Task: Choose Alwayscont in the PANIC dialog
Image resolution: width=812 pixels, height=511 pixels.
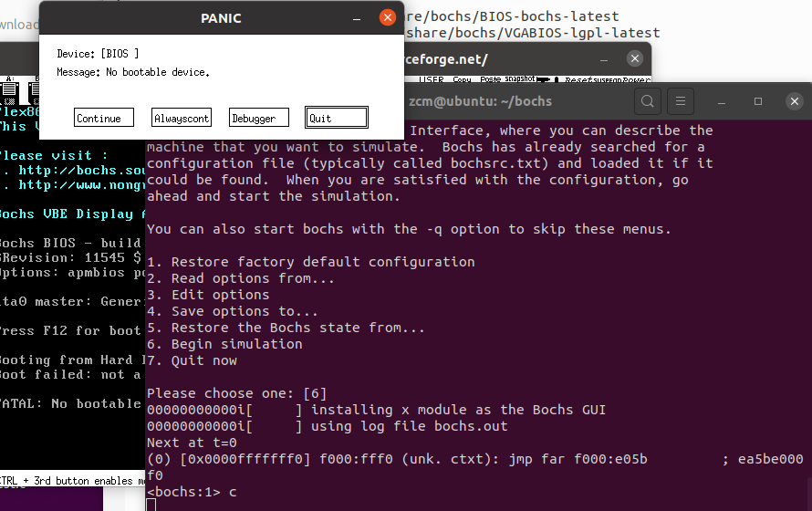Action: pyautogui.click(x=182, y=118)
